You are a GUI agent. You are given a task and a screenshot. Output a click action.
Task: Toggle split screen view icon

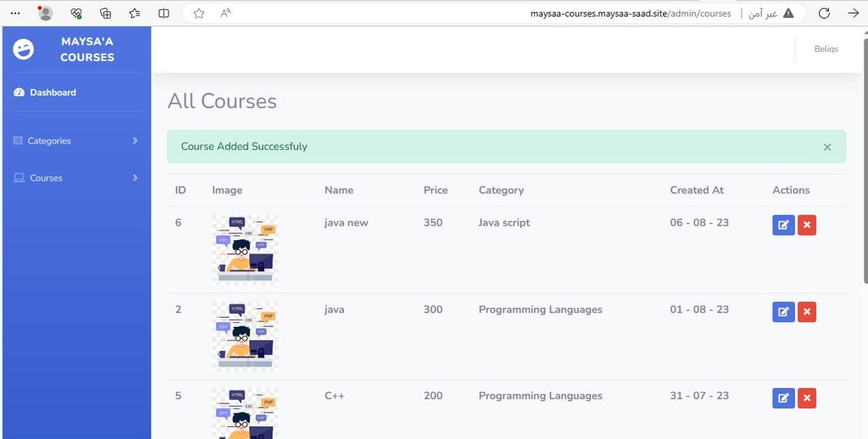pos(164,14)
